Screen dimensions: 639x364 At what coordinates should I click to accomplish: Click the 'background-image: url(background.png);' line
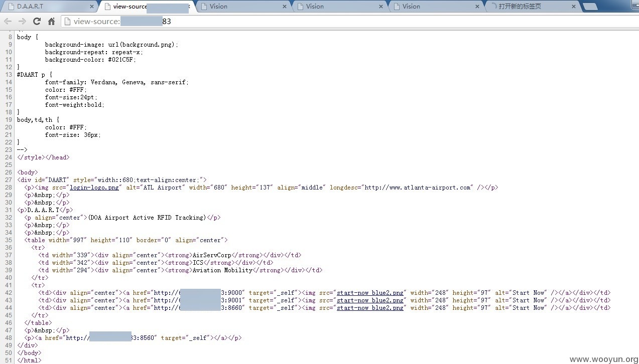click(x=111, y=45)
